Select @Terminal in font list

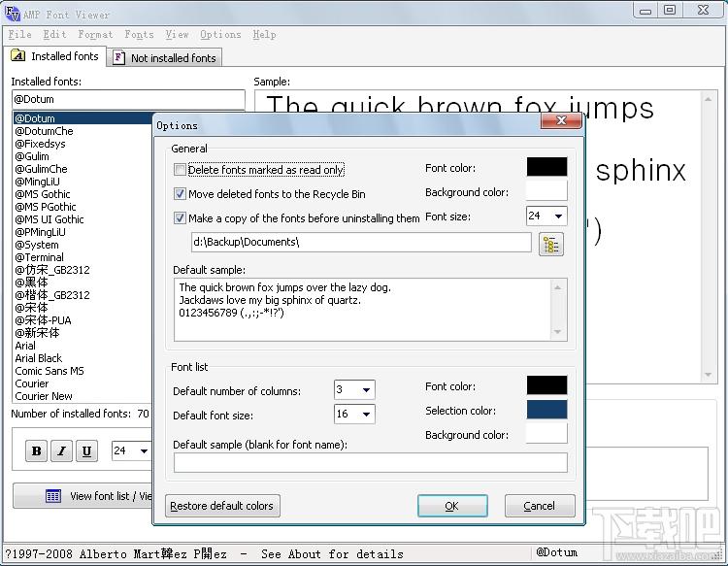pos(39,257)
